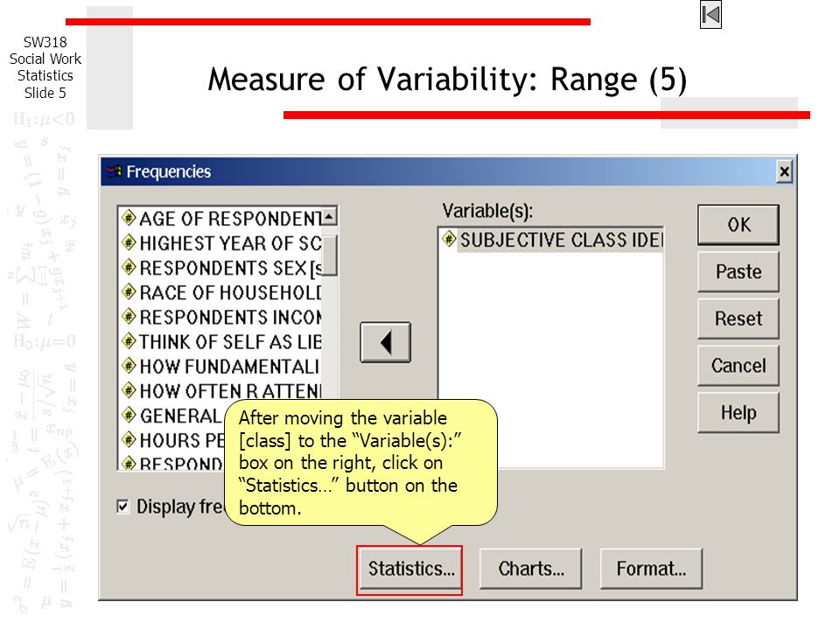This screenshot has width=840, height=630.
Task: Open the Format... dialog button
Action: (x=651, y=569)
